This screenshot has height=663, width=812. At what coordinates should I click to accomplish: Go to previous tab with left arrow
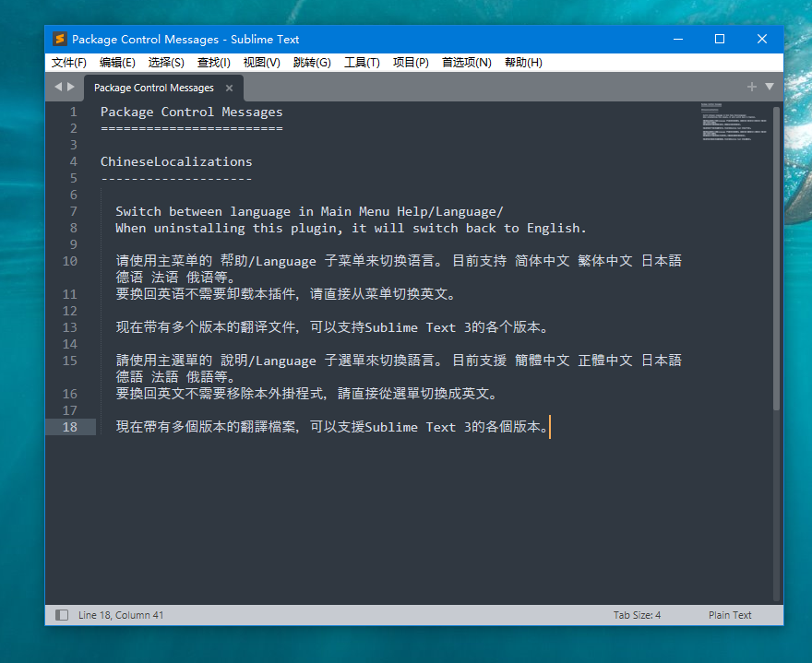click(x=58, y=87)
